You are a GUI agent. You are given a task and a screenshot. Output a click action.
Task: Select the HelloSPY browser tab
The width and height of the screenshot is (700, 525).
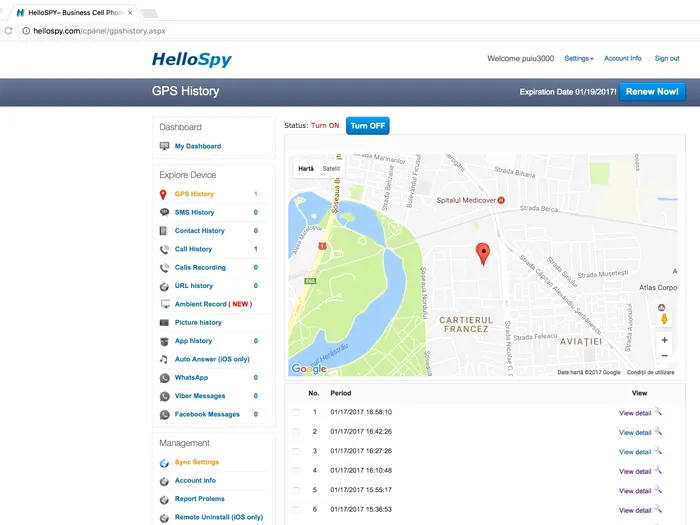click(74, 12)
